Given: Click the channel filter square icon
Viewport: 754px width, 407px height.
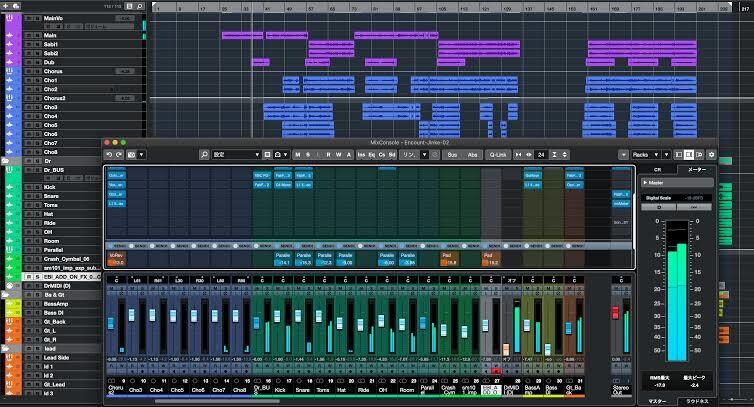Looking at the screenshot, I should pos(267,154).
